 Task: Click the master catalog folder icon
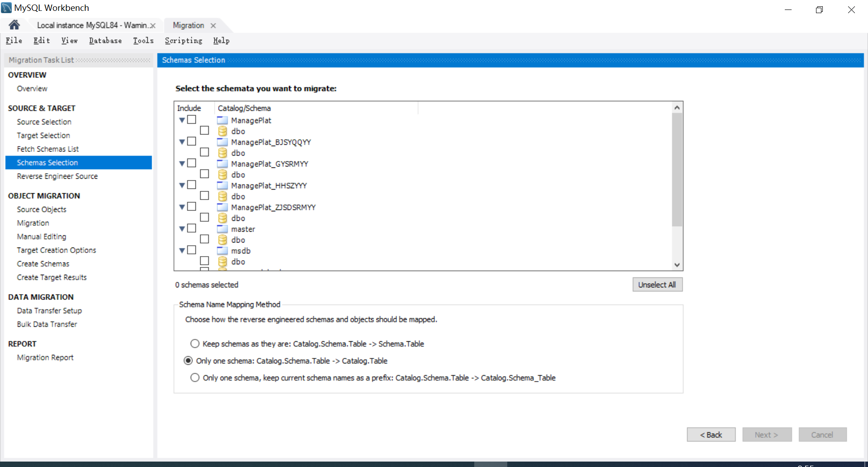click(222, 229)
